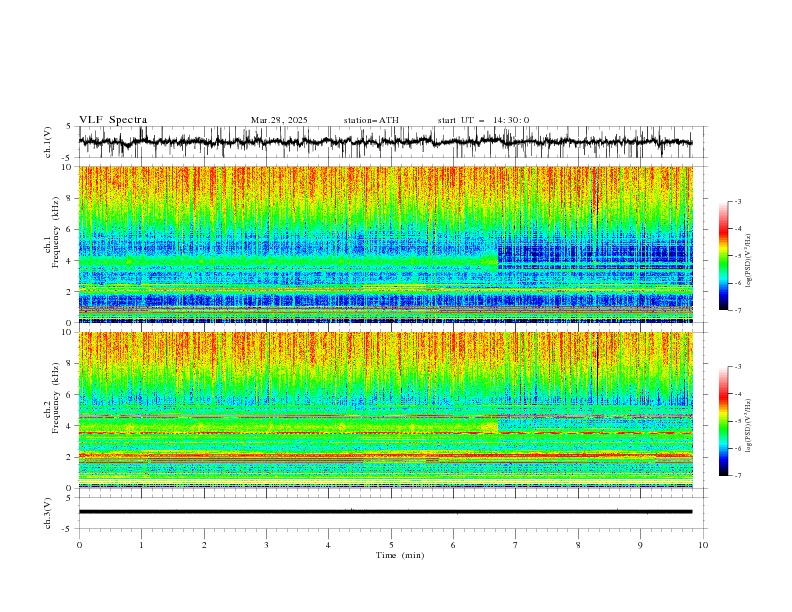Click the 'VLF Spectra' title text

(x=113, y=120)
